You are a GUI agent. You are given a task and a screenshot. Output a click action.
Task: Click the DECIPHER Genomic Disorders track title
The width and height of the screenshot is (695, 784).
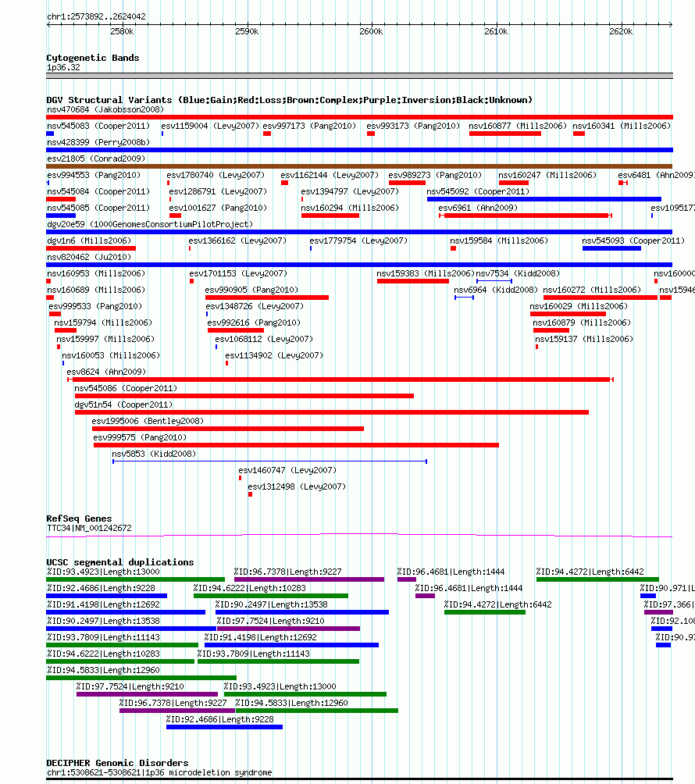(117, 763)
